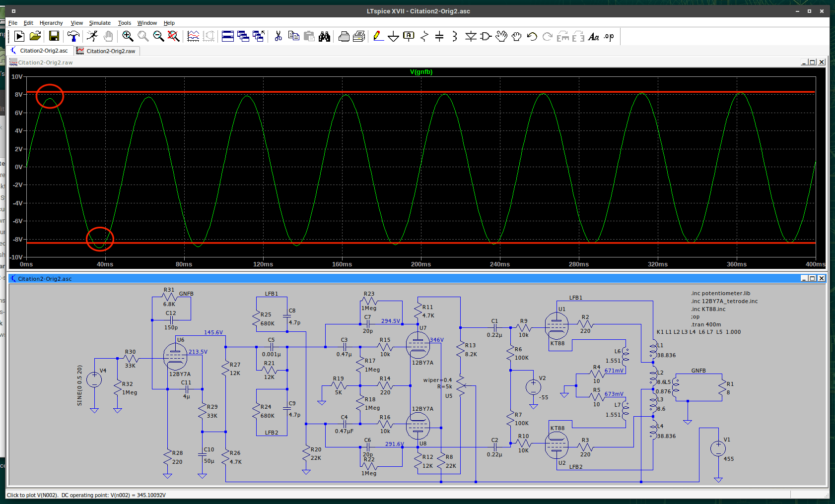
Task: Open the Simulate menu
Action: click(x=100, y=23)
